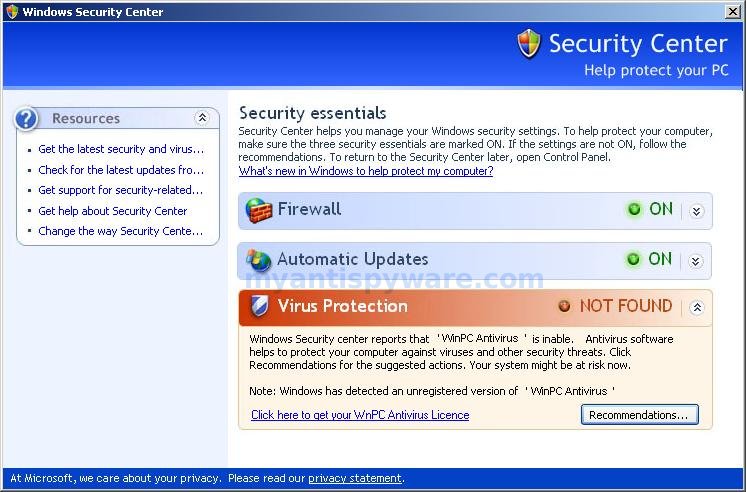The width and height of the screenshot is (746, 492).
Task: Click the get WinPC Antivirus Licence link
Action: pyautogui.click(x=360, y=415)
